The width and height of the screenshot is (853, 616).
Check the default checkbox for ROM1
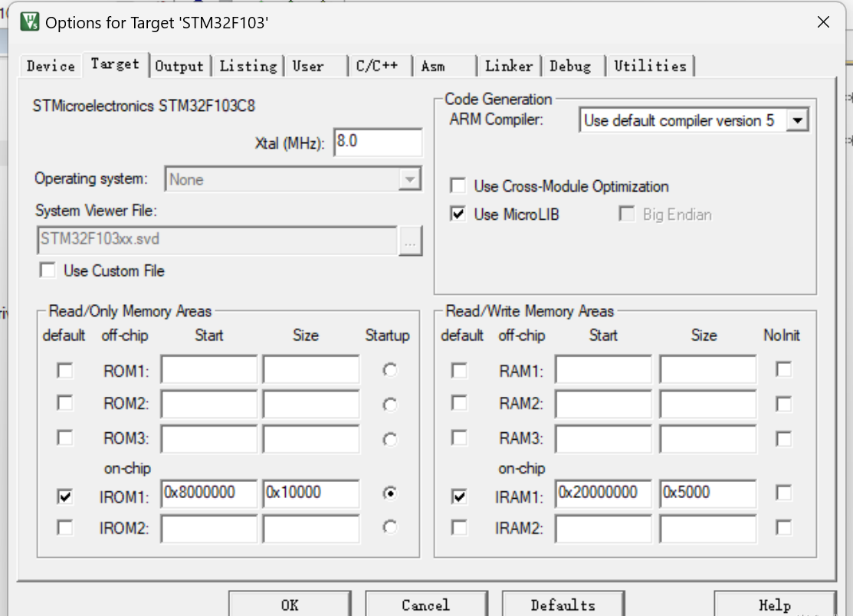pyautogui.click(x=64, y=369)
